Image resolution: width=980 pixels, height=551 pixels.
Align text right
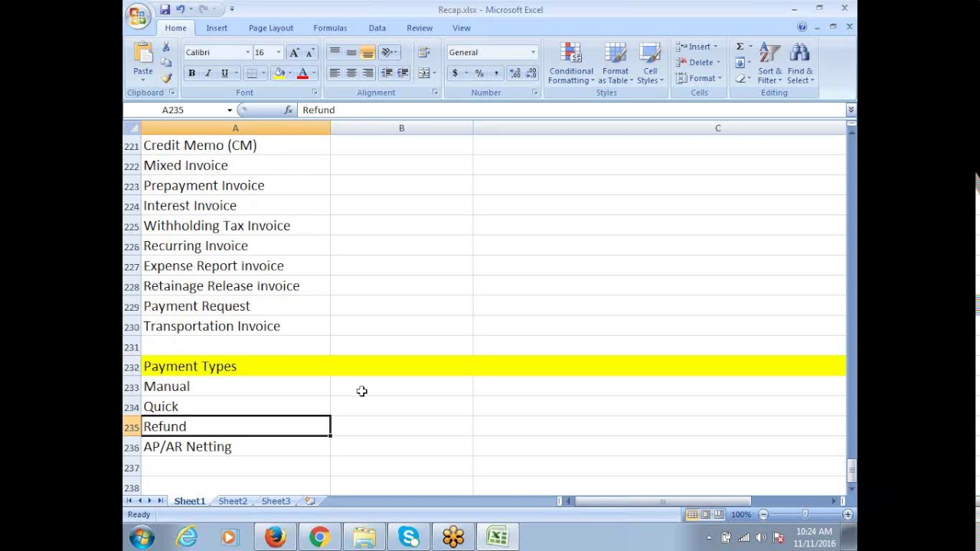coord(367,73)
